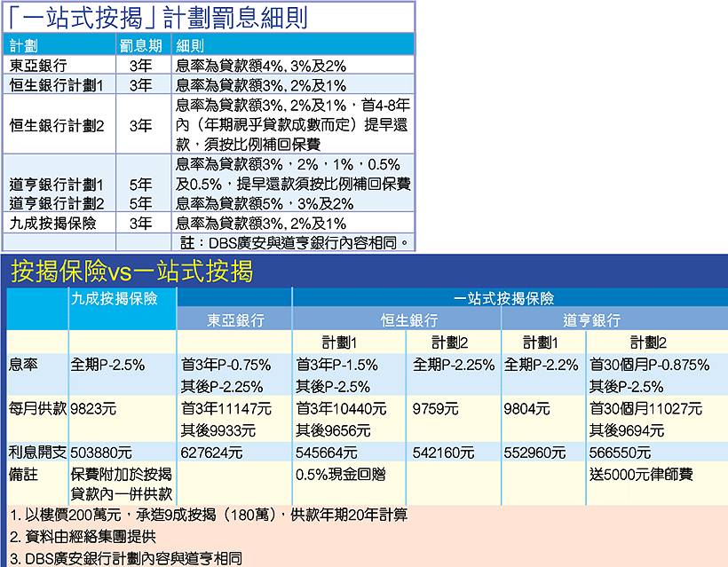Select the '全期P-2.2%' rate cell
The image size is (728, 567).
542,365
